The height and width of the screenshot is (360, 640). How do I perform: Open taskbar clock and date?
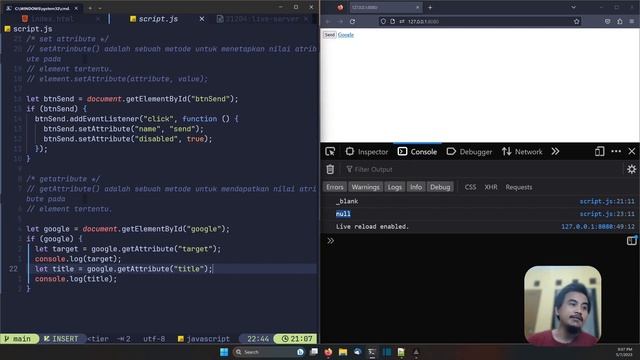[624, 352]
